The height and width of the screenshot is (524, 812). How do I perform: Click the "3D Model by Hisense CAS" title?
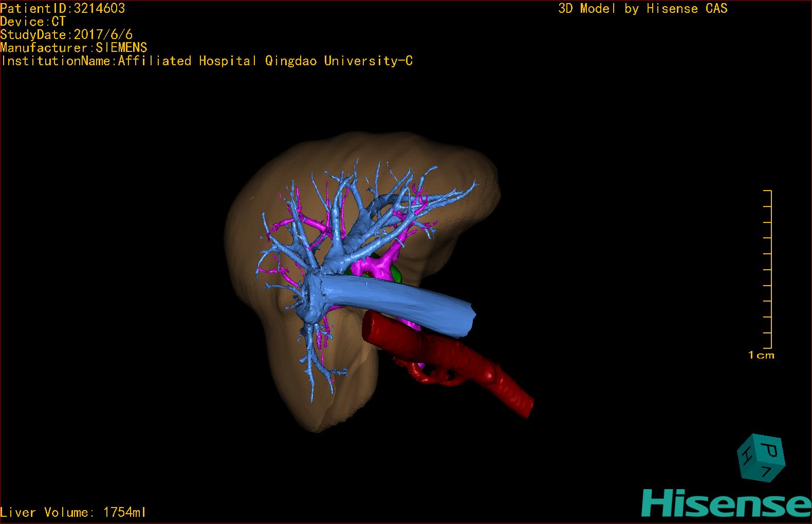[643, 8]
